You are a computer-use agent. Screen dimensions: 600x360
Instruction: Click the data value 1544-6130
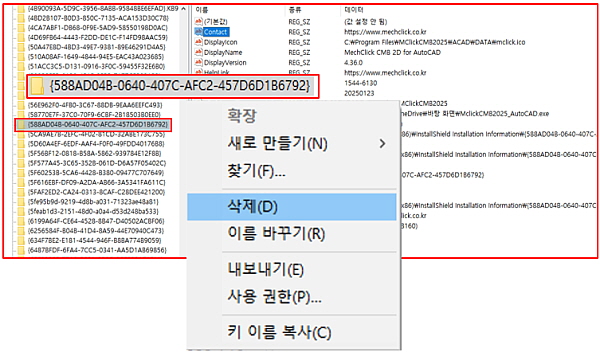click(360, 83)
